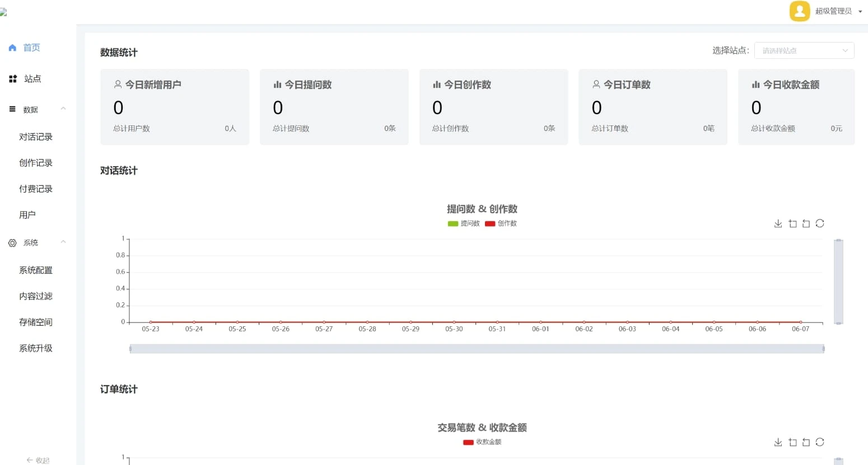868x465 pixels.
Task: Open the 内容过滤 page link
Action: pos(36,297)
